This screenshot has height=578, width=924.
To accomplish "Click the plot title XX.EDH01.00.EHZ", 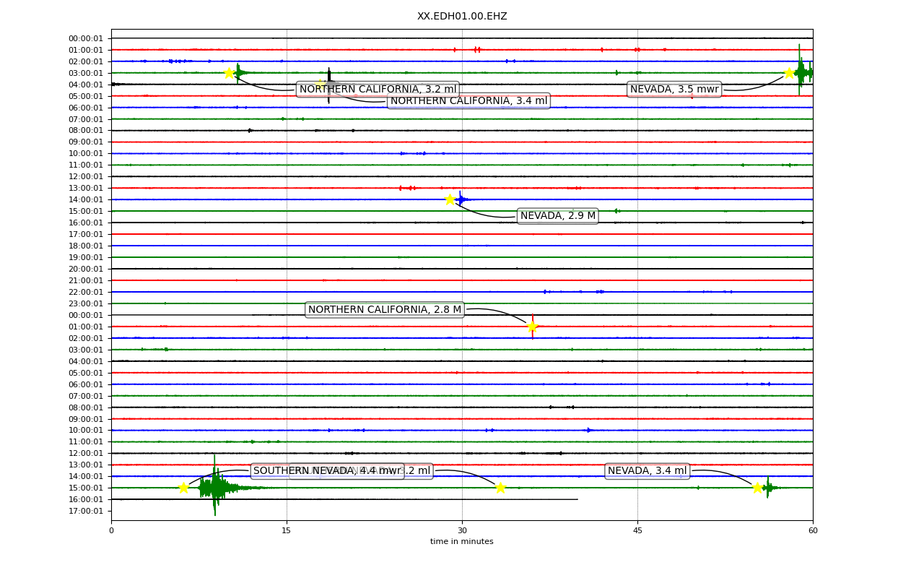I will point(462,16).
